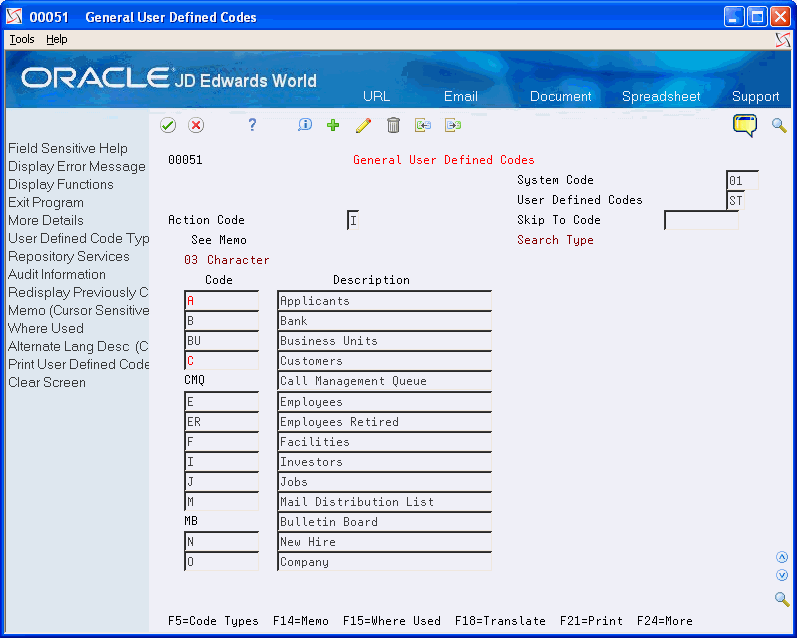Click Exit Program link
This screenshot has width=797, height=638.
[46, 202]
